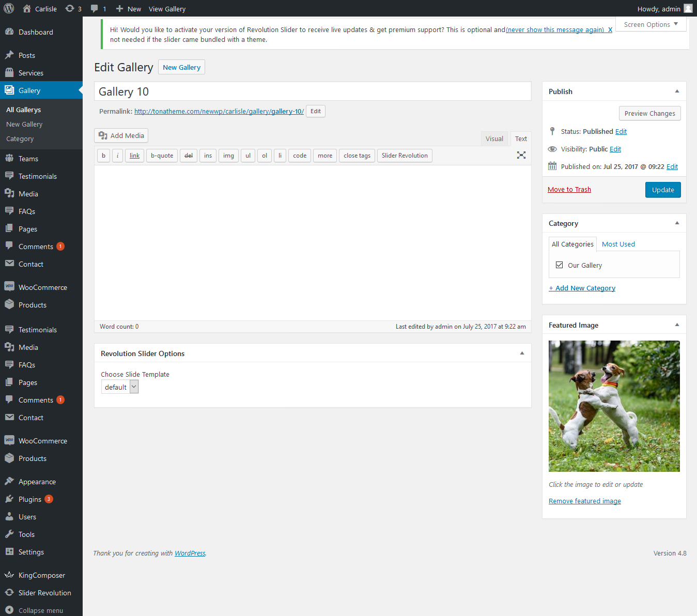Screen dimensions: 697x616
Task: Click the featured image dog thumbnail
Action: (614, 406)
